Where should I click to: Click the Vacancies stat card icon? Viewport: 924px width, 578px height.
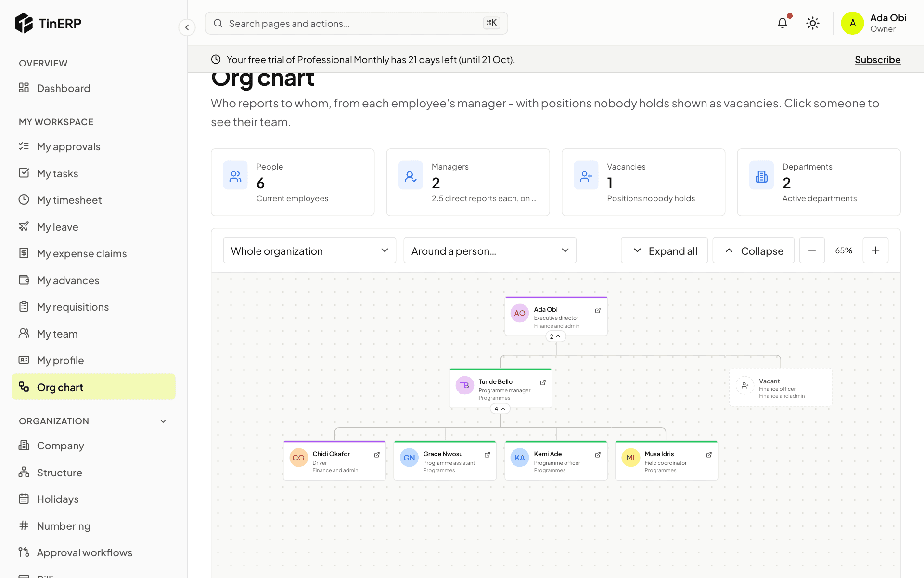[x=586, y=175]
